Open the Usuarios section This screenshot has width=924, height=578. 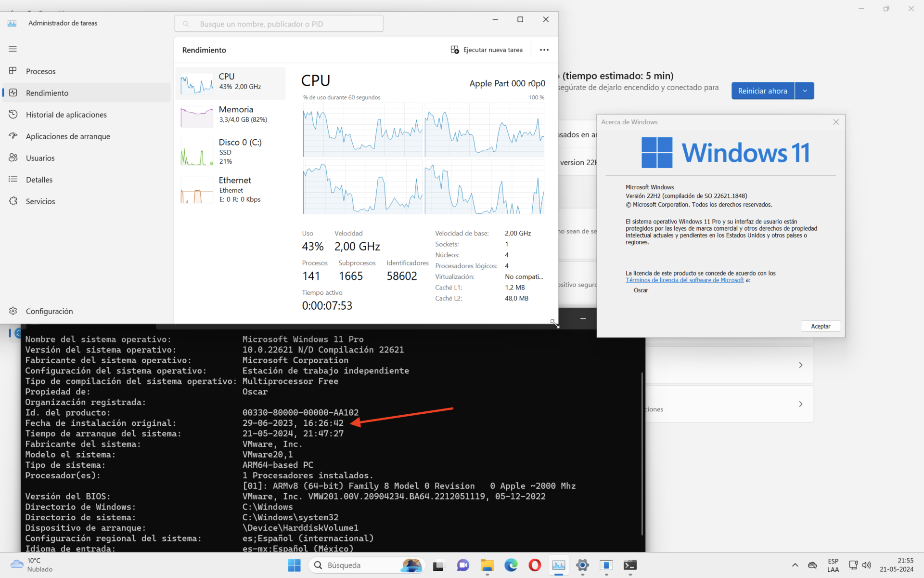40,158
